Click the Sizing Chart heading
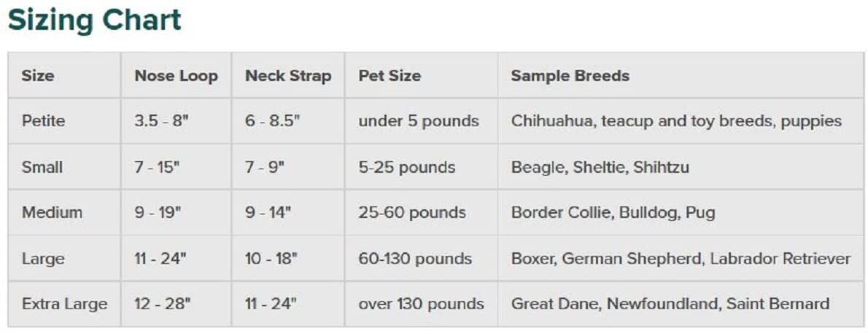 [x=94, y=20]
